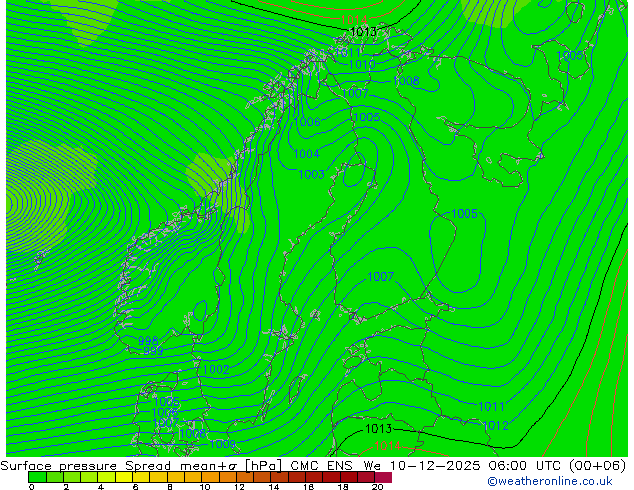Click the black 1013 label near the top edge
Screen dimensions: 634x490
click(x=363, y=32)
